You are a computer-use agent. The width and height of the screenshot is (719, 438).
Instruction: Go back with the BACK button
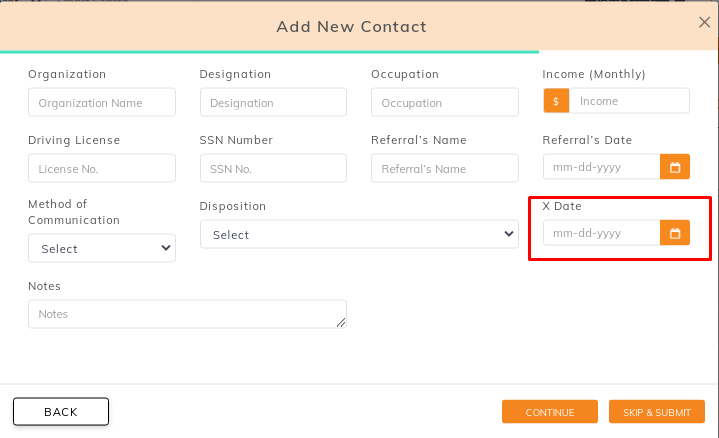click(x=61, y=412)
